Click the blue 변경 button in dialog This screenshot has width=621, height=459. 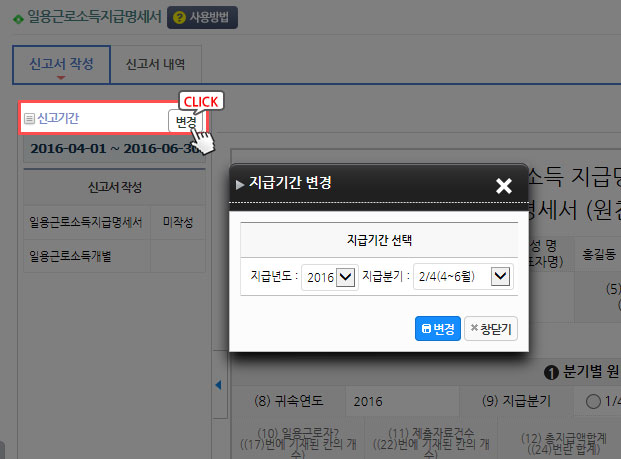[438, 328]
